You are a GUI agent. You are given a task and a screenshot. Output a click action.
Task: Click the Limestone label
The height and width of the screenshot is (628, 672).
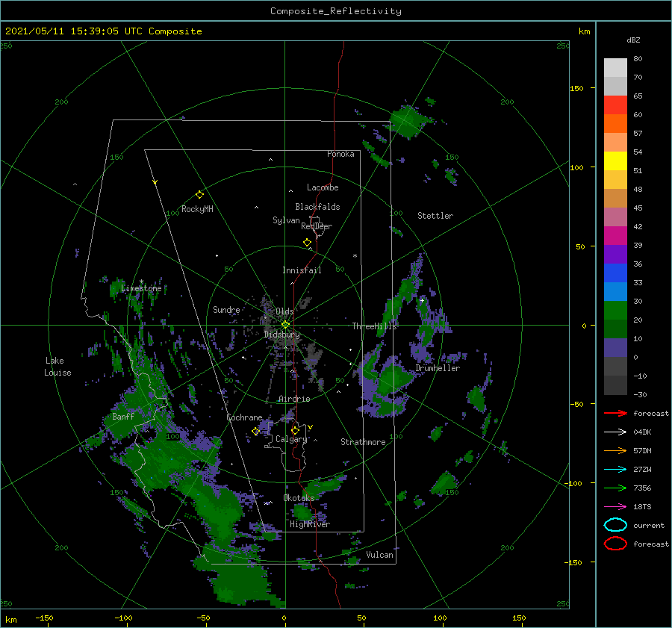(x=141, y=288)
